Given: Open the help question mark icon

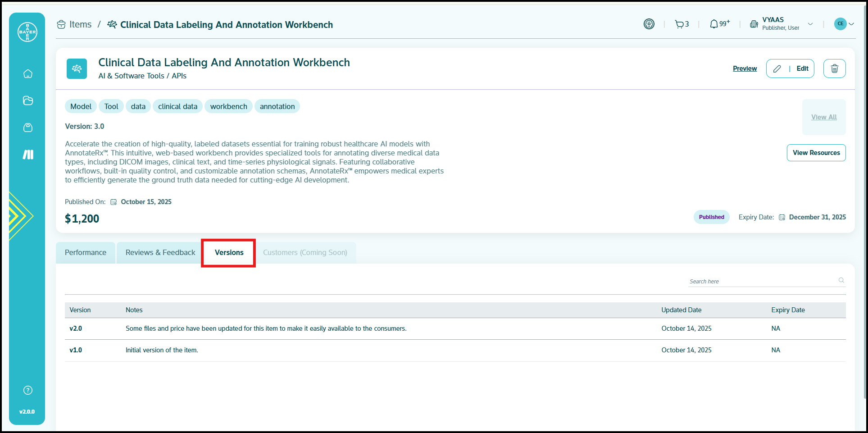Looking at the screenshot, I should click(28, 390).
